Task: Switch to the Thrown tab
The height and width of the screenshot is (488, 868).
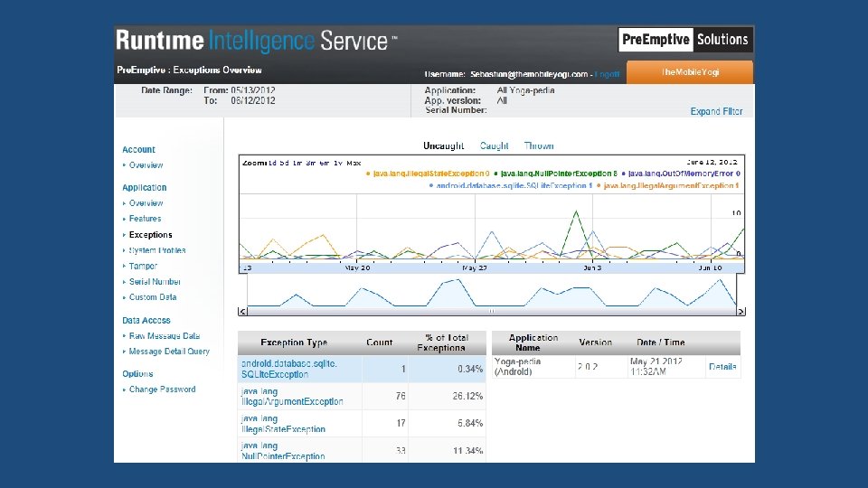Action: [x=539, y=145]
